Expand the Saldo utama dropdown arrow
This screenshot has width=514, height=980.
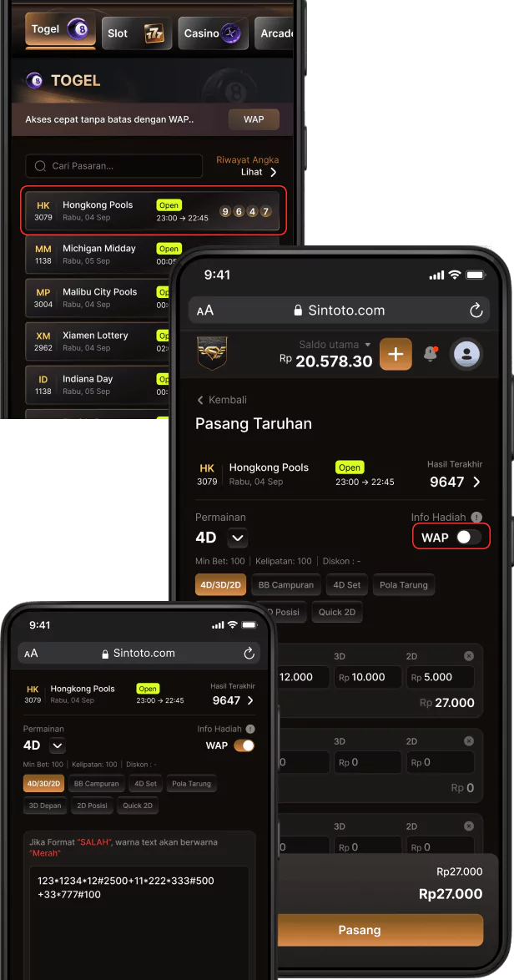click(368, 345)
